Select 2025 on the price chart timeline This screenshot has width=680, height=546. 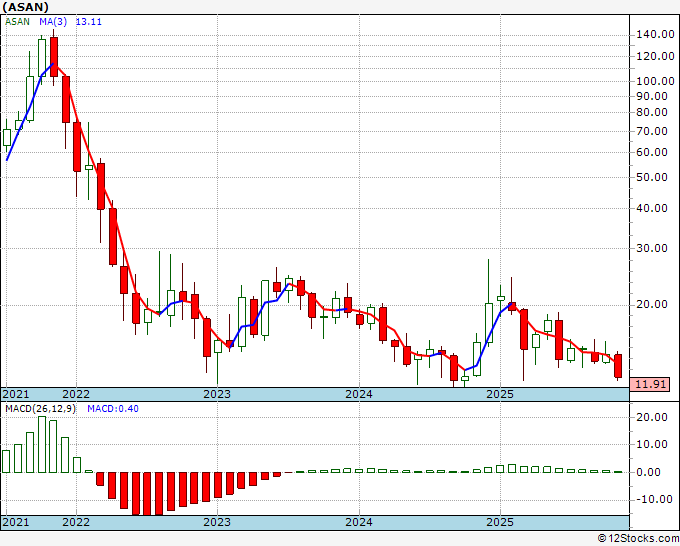click(x=500, y=394)
